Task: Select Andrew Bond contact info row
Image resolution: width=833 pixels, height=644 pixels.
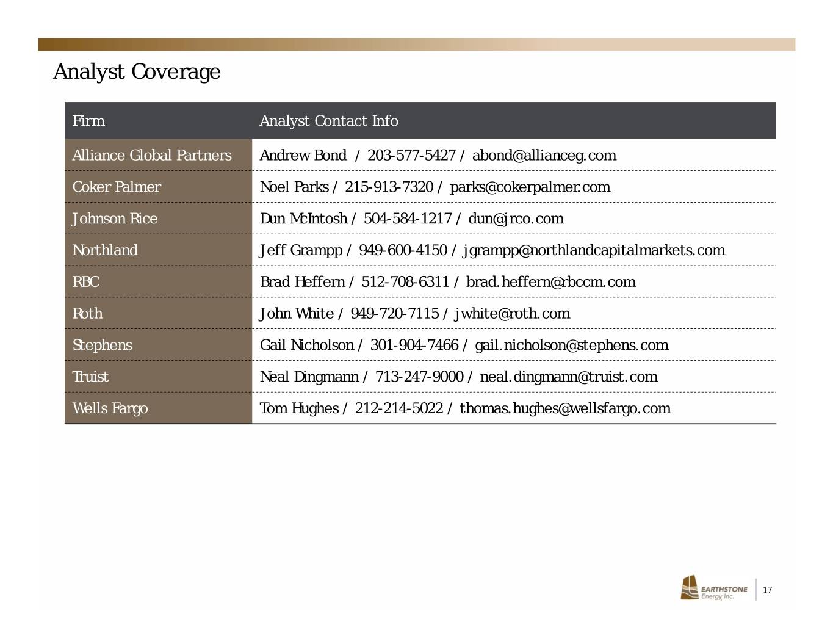Action: [514, 155]
